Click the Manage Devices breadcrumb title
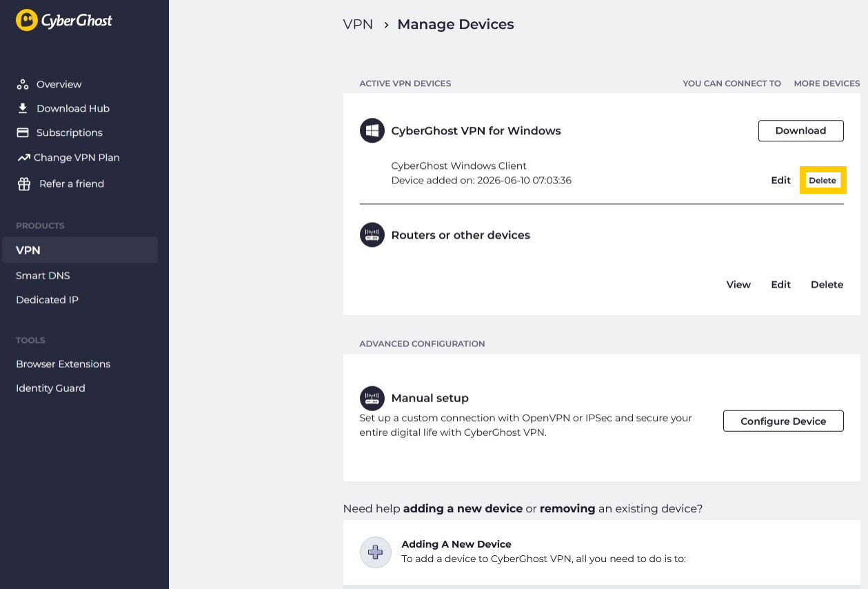The image size is (868, 589). [x=456, y=24]
